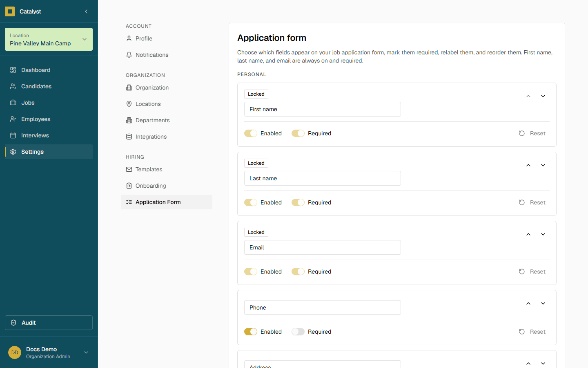Click the Profile person icon
Screen dimensions: 588x368
[129, 38]
